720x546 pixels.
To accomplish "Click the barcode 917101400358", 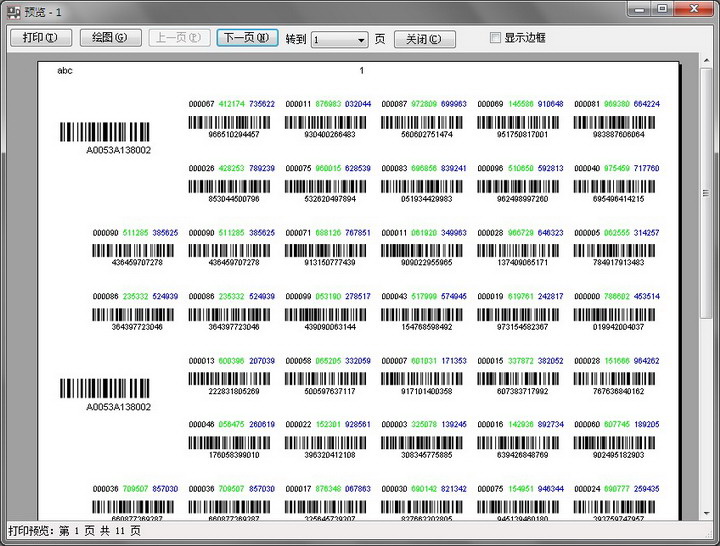I will pyautogui.click(x=422, y=378).
